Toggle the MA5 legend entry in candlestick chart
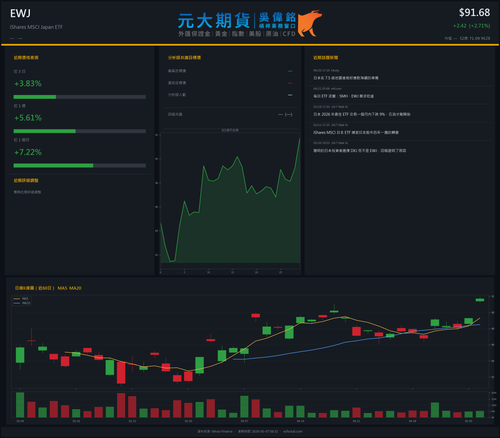The image size is (500, 438). 21,299
